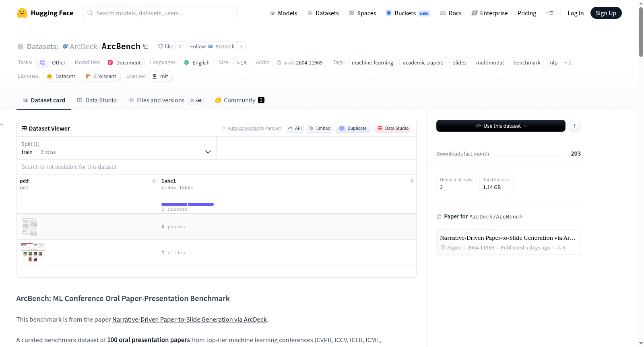The width and height of the screenshot is (644, 347).
Task: Upvote the paper with 6 votes
Action: point(561,247)
